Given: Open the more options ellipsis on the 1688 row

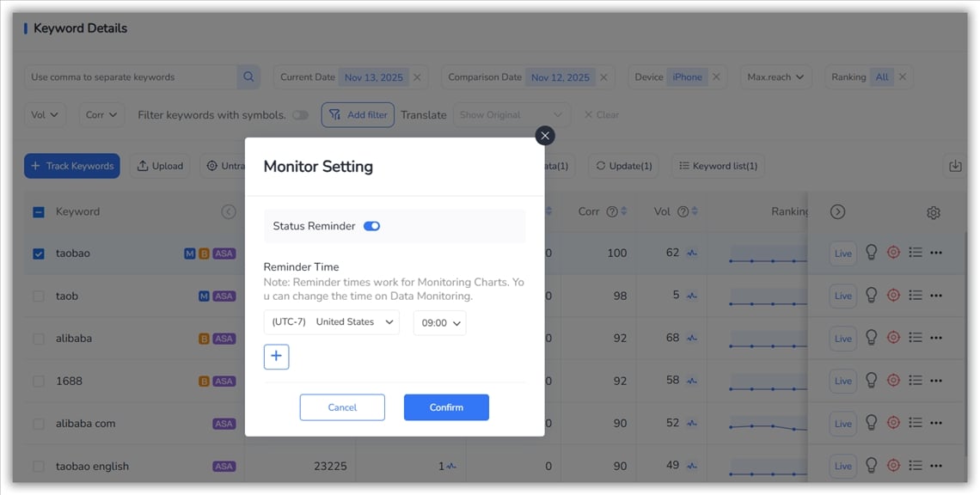Looking at the screenshot, I should (936, 381).
